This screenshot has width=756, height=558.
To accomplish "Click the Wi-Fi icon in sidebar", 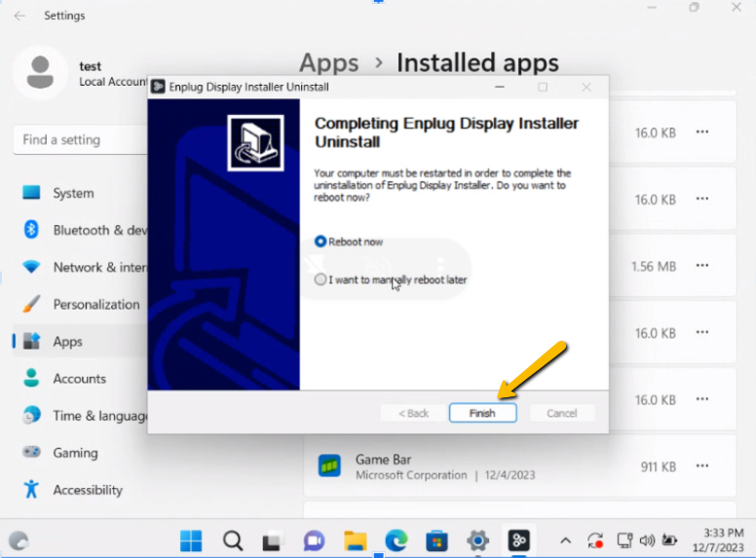I will click(x=31, y=267).
